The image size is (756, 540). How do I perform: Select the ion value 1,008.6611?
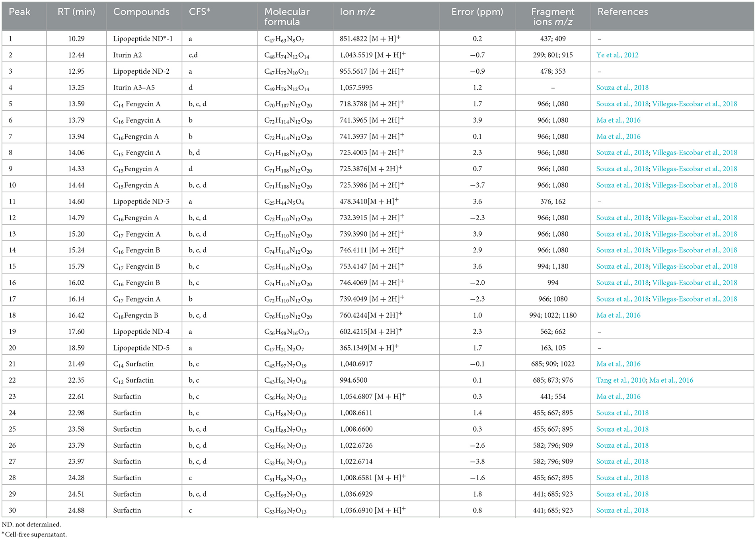click(x=356, y=413)
